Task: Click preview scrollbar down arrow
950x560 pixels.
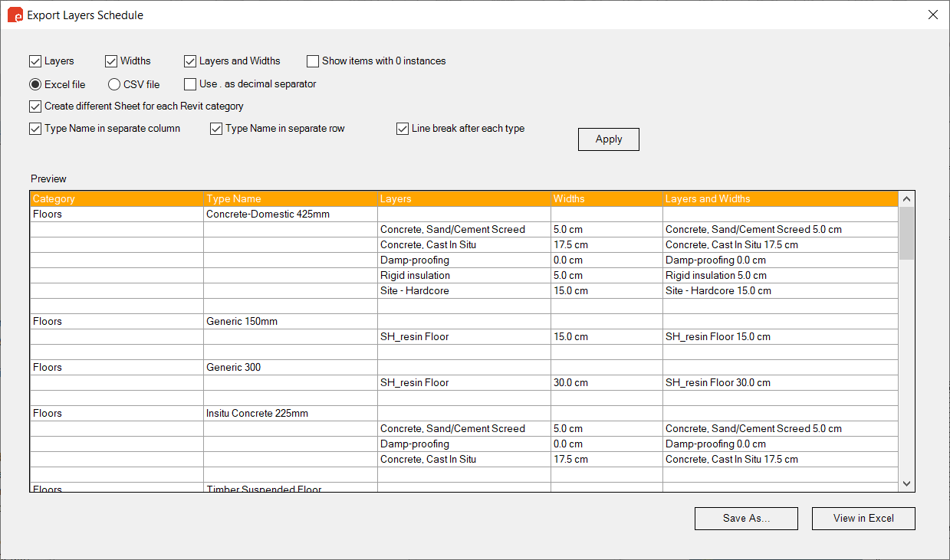Action: point(906,483)
